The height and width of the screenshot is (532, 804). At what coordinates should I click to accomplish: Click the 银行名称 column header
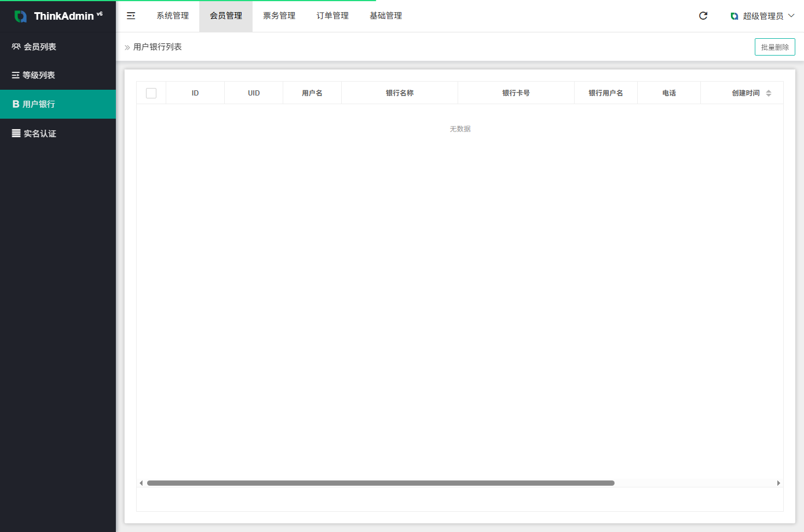400,93
